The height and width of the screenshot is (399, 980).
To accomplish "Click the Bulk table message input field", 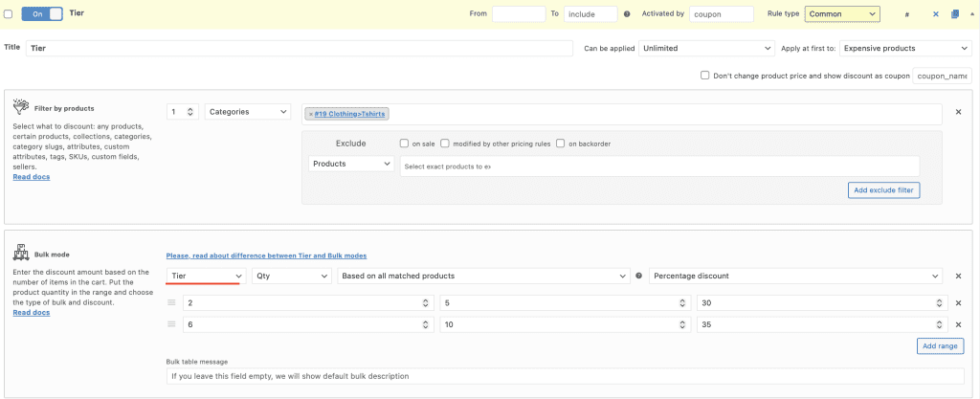I will pos(565,376).
